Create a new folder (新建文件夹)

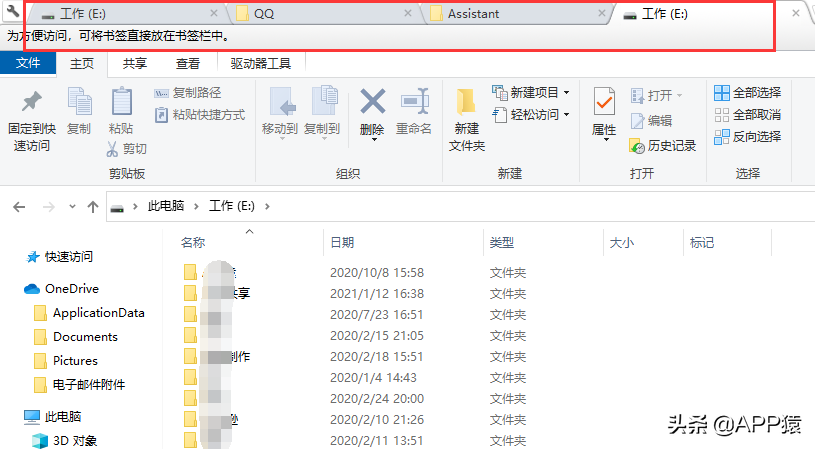467,121
